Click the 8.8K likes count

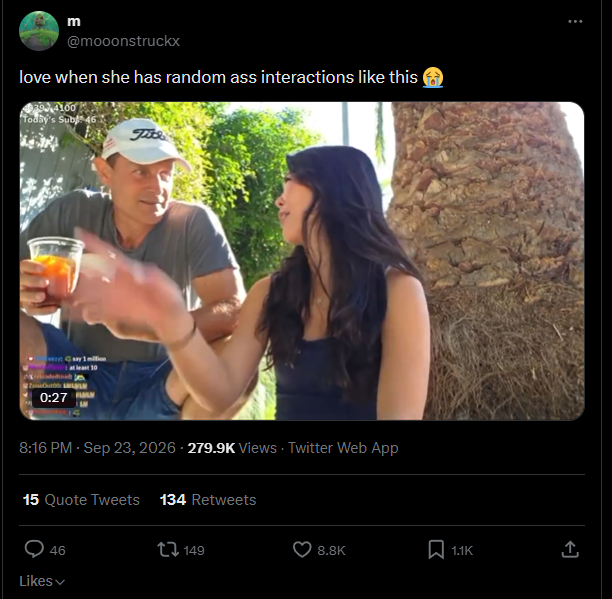pyautogui.click(x=331, y=550)
